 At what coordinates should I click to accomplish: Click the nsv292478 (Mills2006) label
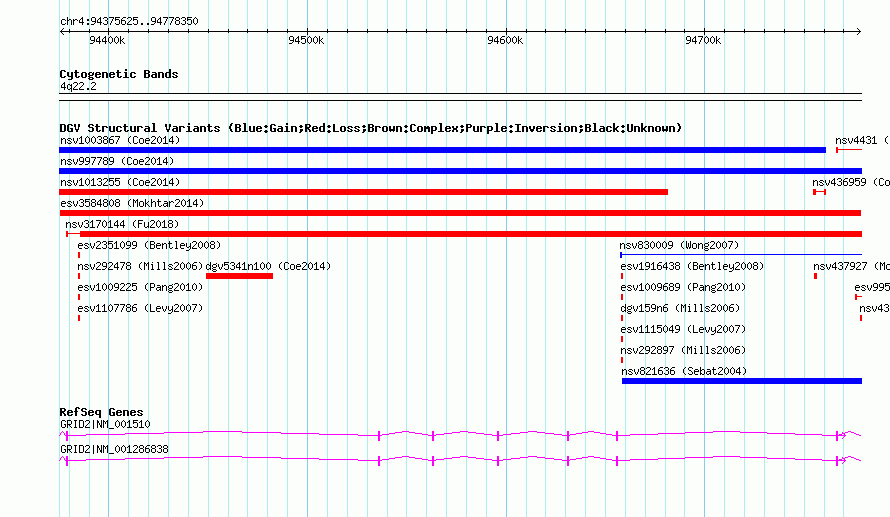(140, 266)
